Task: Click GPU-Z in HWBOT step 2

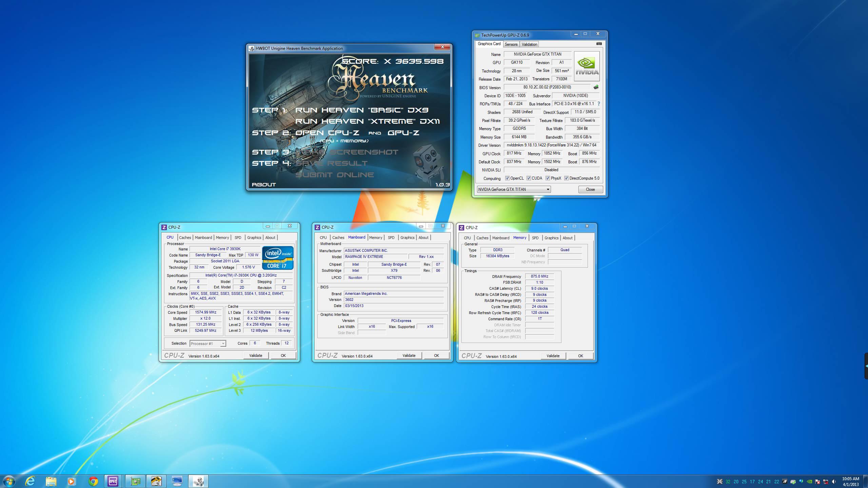Action: [x=403, y=133]
